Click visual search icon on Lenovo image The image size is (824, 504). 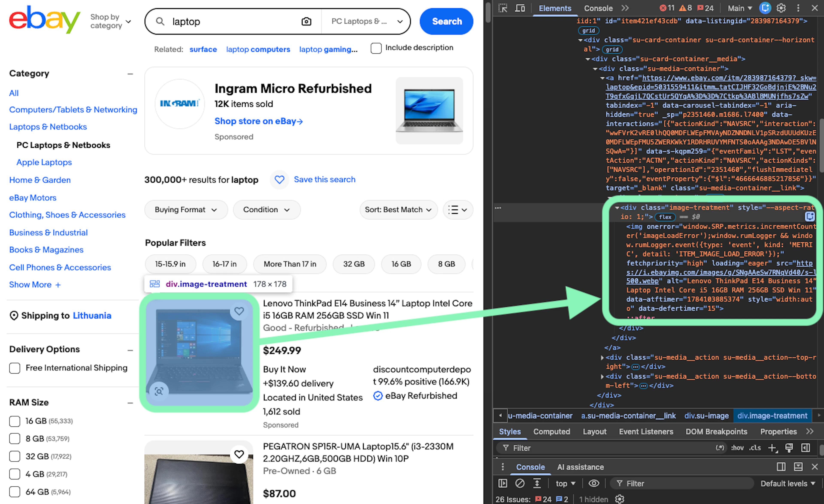(159, 391)
